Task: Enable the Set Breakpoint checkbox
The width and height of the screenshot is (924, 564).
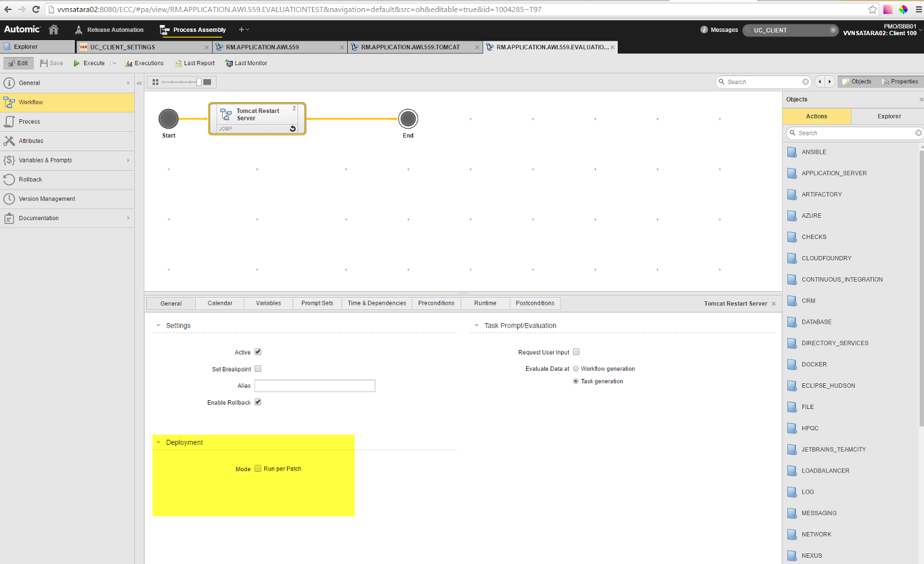Action: tap(257, 369)
